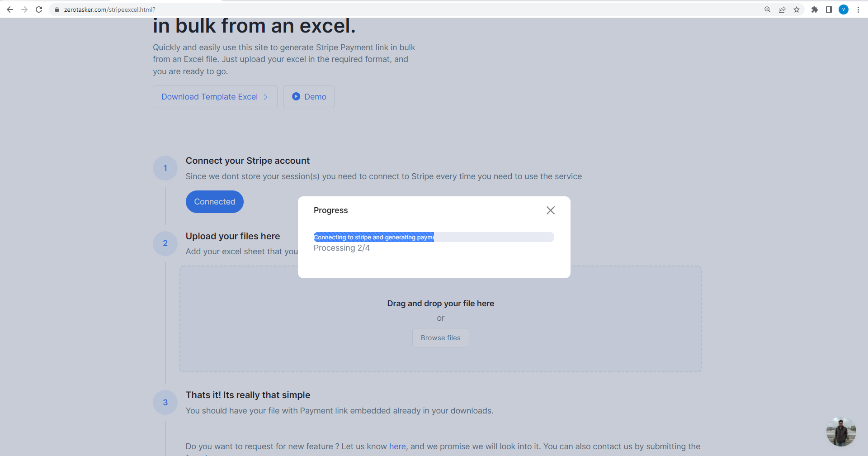Open the browser extensions puzzle icon

815,9
